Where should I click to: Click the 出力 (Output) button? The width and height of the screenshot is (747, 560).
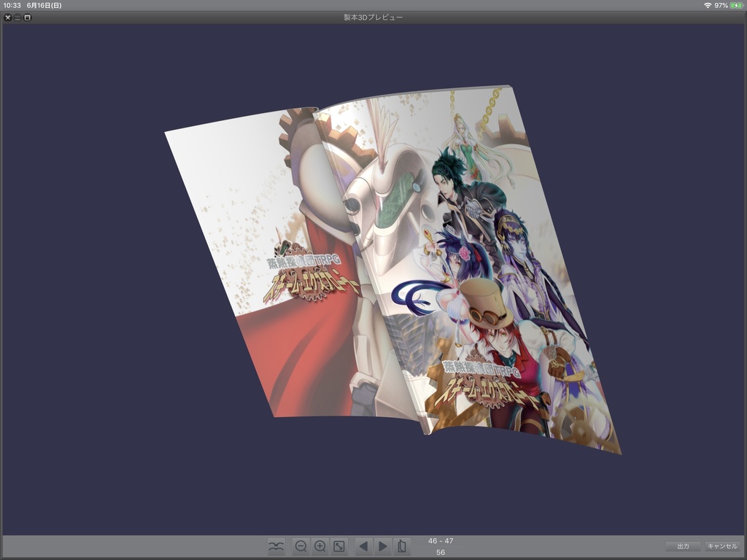tap(683, 546)
